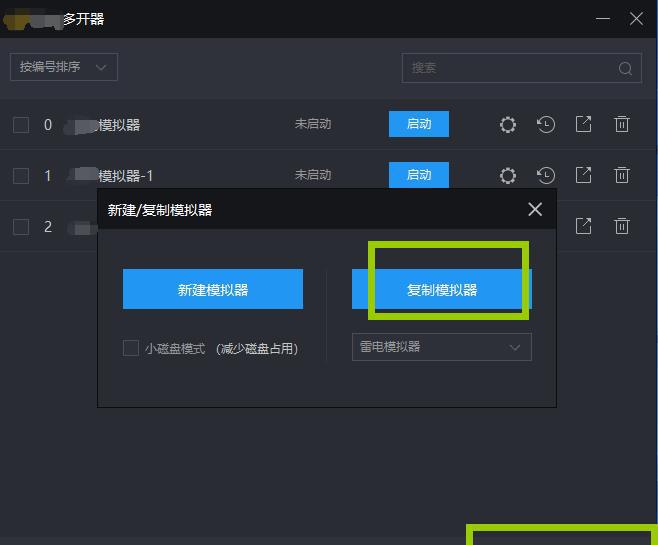Click the 新建模拟器 button
The height and width of the screenshot is (545, 658).
click(213, 289)
